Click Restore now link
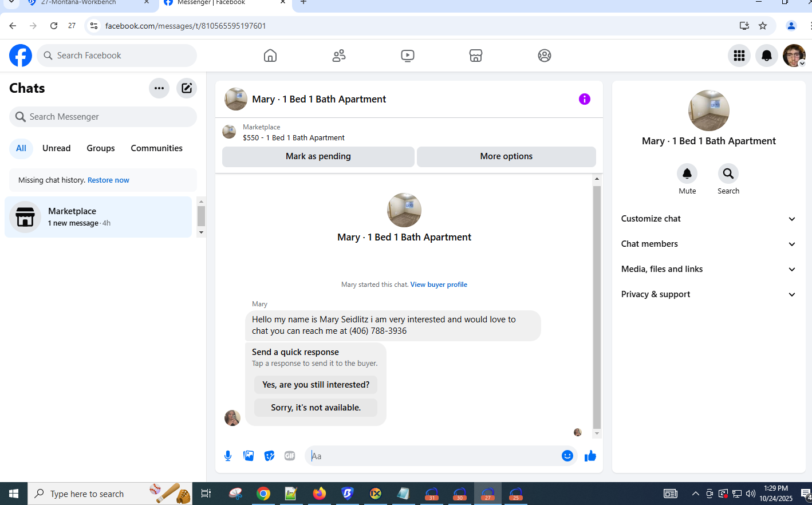Screen dimensions: 812x505 point(108,180)
